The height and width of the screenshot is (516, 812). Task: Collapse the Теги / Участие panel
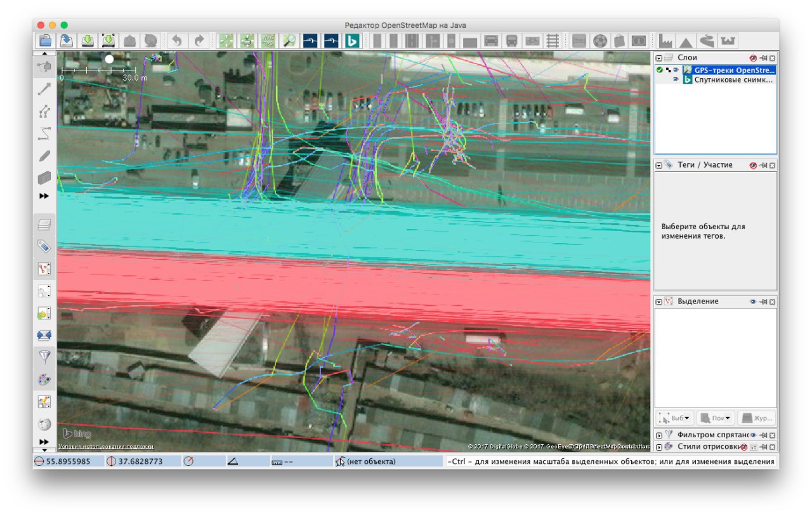[660, 165]
